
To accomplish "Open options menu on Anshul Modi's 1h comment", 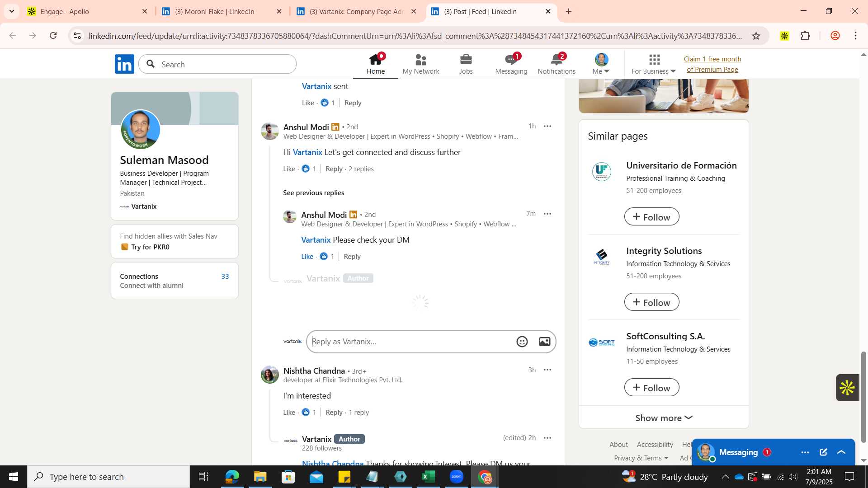I will [x=547, y=126].
